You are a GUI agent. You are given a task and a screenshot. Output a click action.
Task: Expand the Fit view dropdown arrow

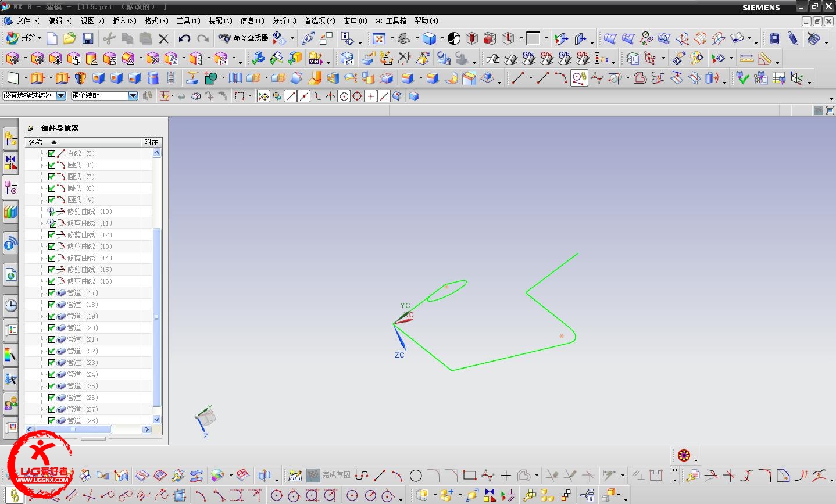[392, 39]
